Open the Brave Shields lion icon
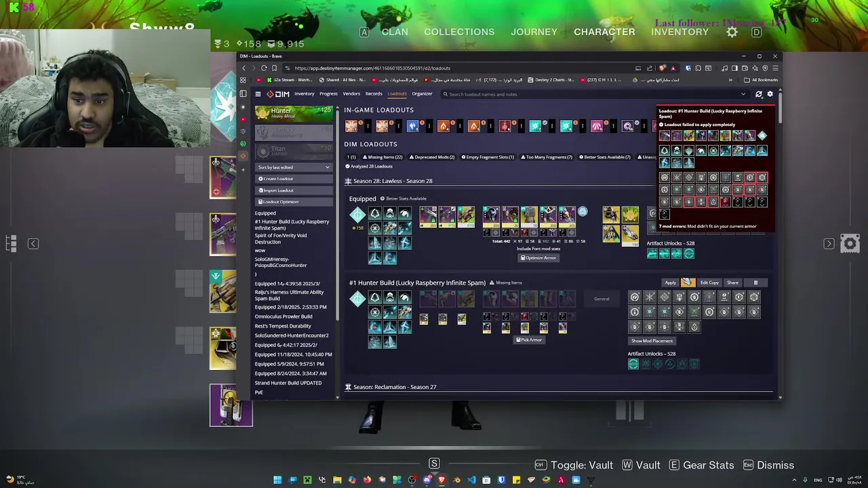 (663, 68)
